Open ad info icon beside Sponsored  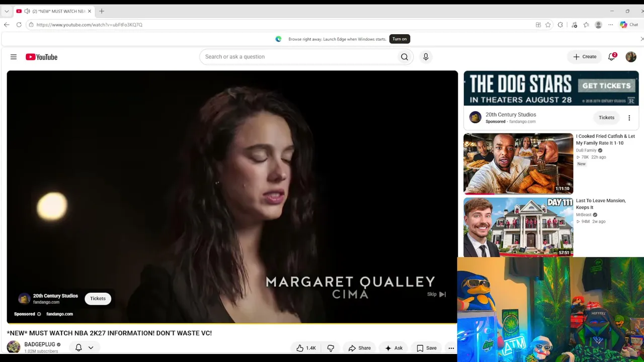(x=39, y=314)
